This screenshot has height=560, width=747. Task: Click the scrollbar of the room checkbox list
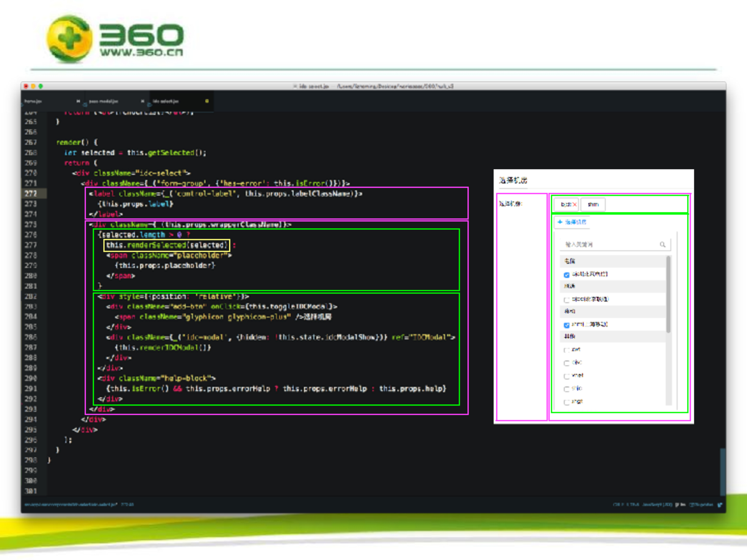(x=668, y=294)
